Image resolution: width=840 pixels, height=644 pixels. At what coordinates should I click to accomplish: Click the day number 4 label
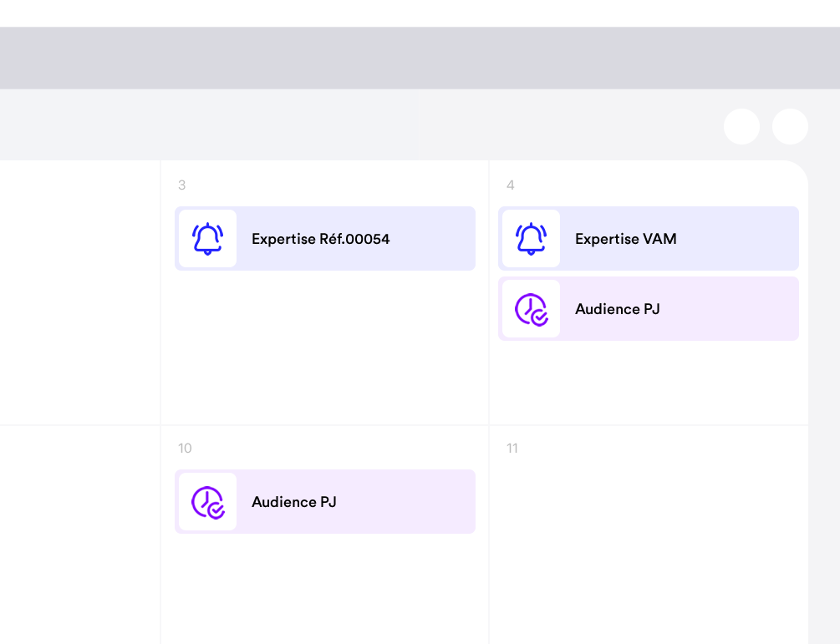[x=510, y=185]
